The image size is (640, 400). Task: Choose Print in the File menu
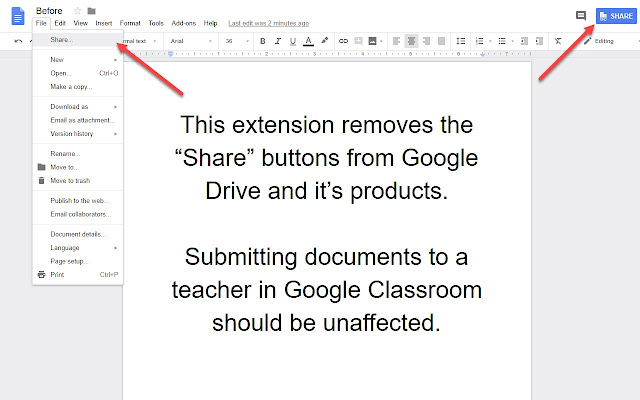point(78,274)
